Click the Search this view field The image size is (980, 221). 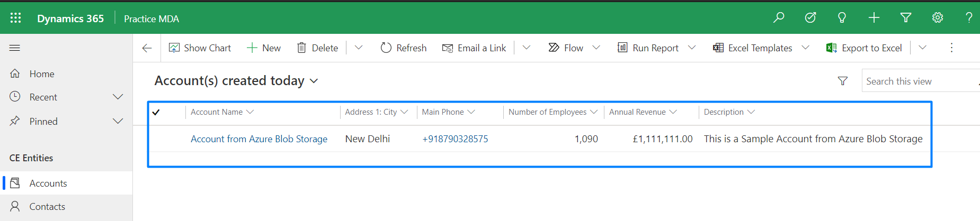(919, 81)
